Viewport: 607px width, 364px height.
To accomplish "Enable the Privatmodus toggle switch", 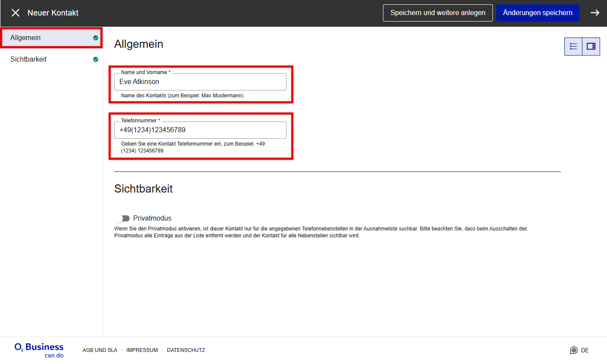I will [x=122, y=218].
